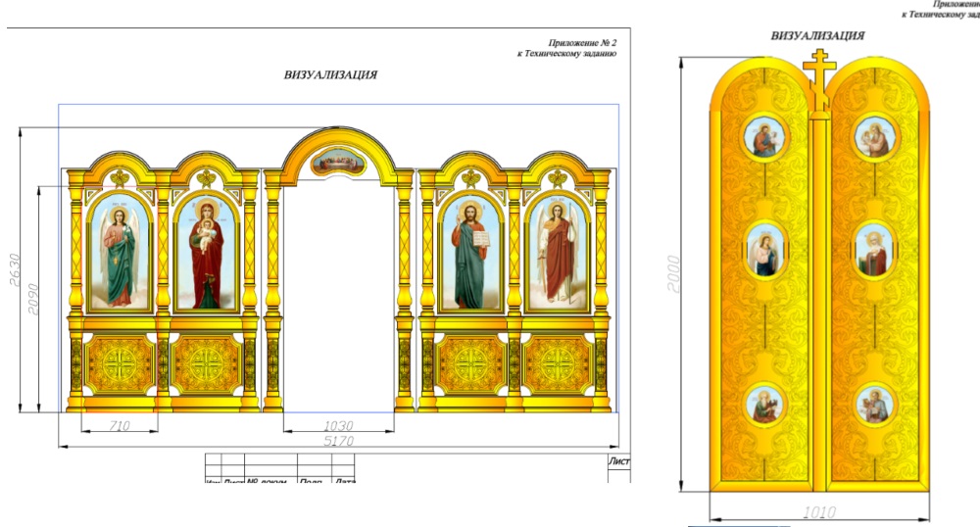Image resolution: width=980 pixels, height=527 pixels.
Task: Select the "к Техническому заданию" line under Приложение № 2
Action: pos(566,54)
